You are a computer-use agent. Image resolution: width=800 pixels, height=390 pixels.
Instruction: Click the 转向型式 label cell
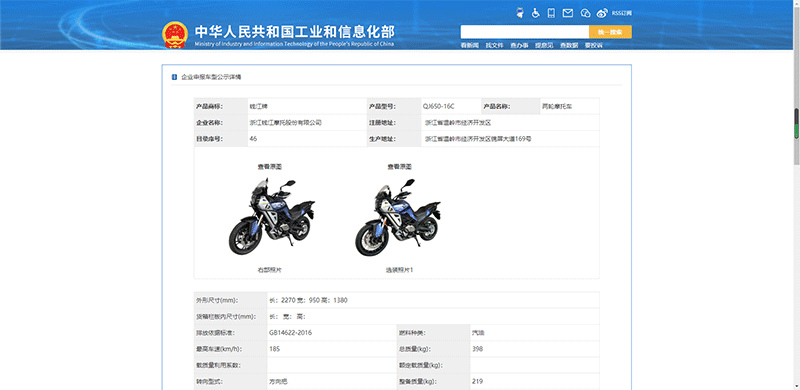(231, 381)
